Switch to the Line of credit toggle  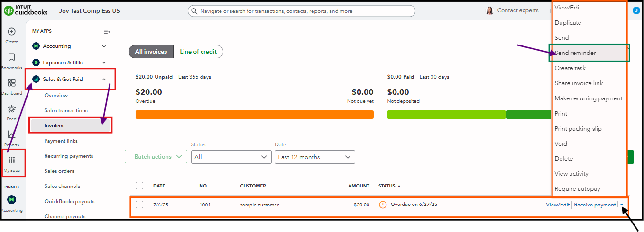pos(198,52)
